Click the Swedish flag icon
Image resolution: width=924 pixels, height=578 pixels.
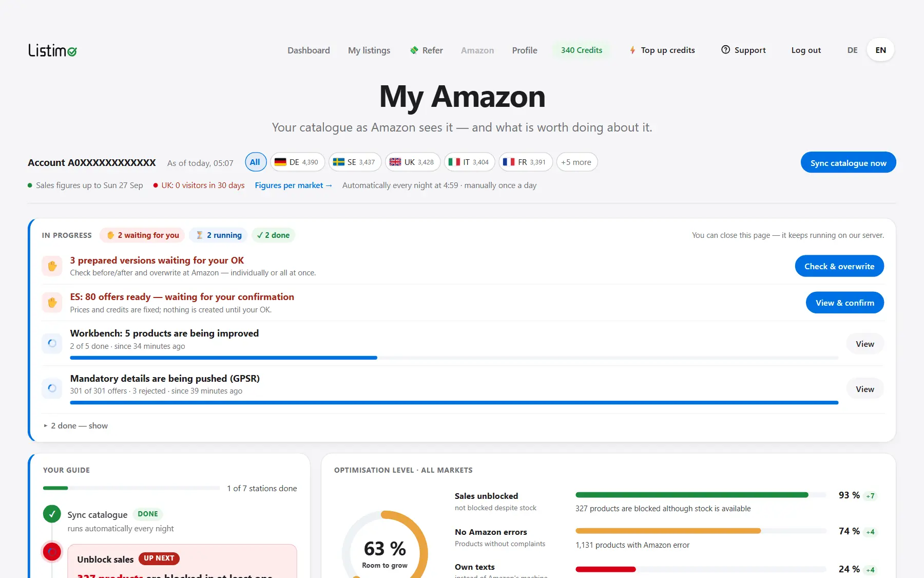[339, 162]
